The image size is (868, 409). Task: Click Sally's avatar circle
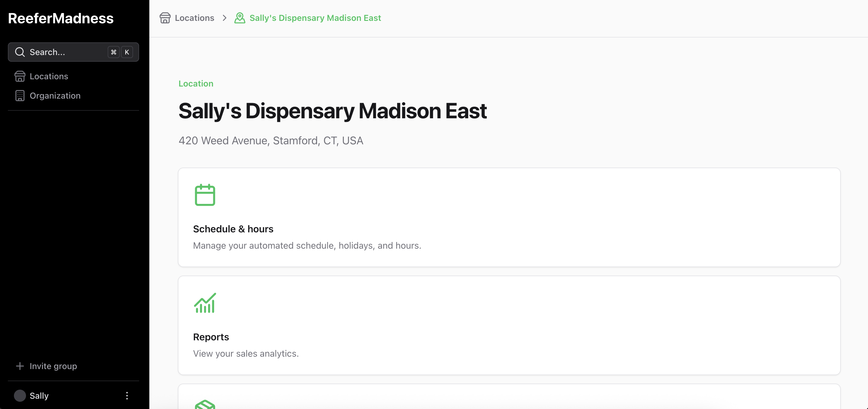click(20, 395)
